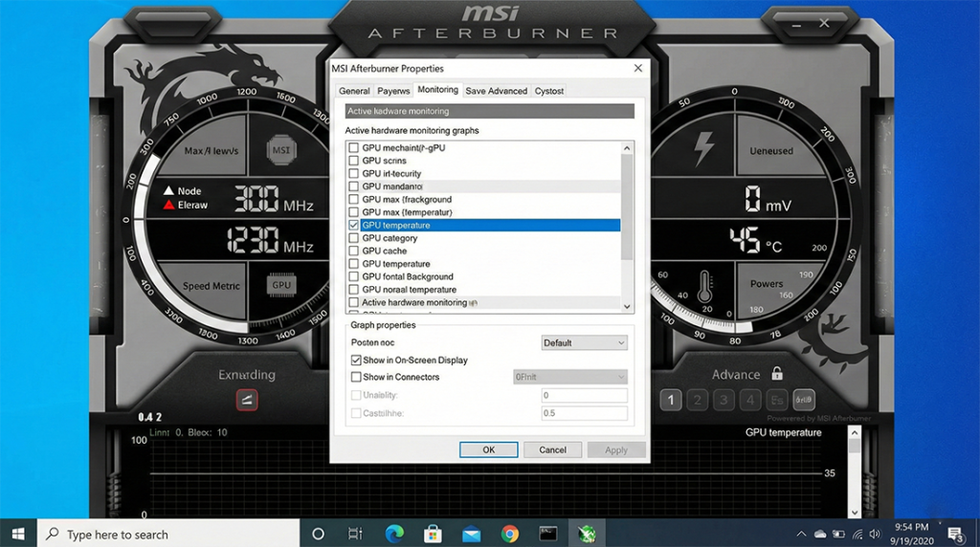Select profile slot 1
The image size is (980, 547).
671,400
